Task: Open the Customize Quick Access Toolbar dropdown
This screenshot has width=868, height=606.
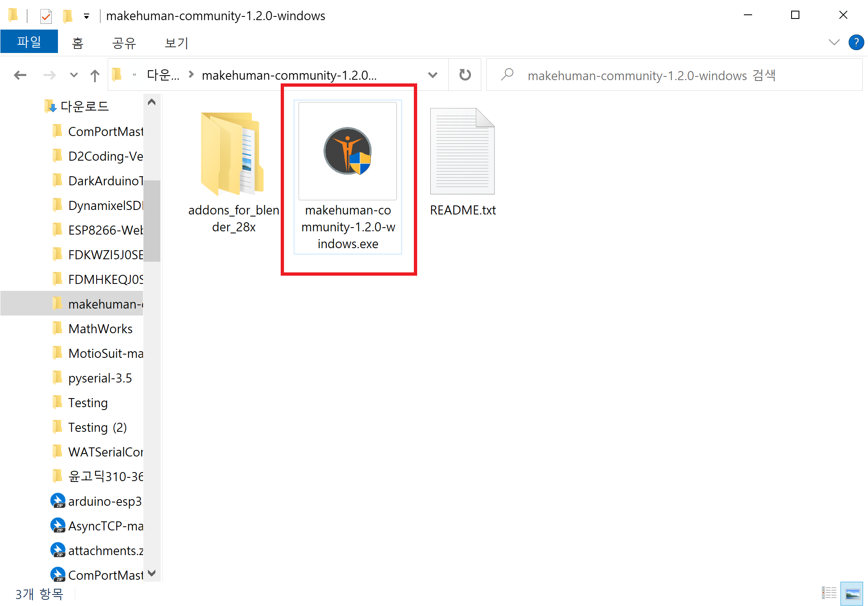Action: coord(86,16)
